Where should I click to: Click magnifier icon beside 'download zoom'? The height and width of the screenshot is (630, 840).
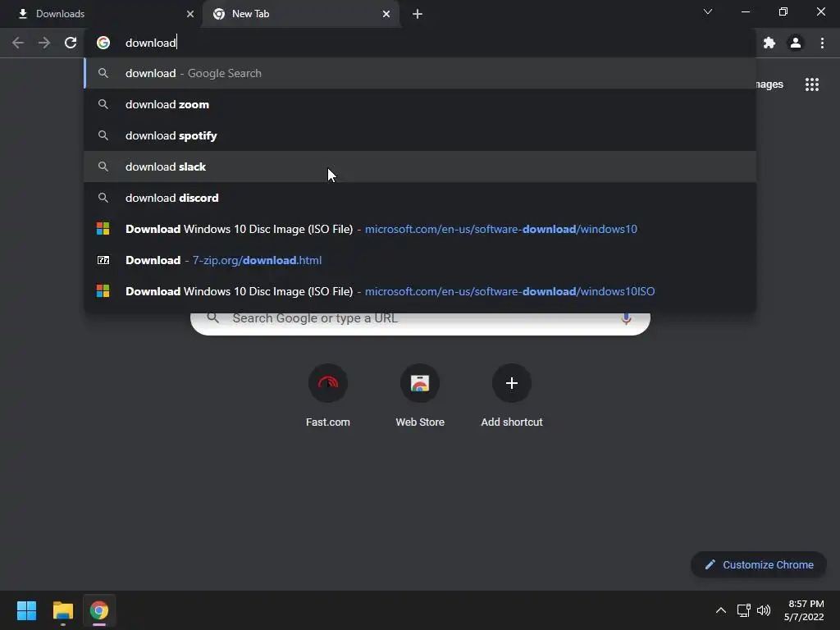[103, 104]
